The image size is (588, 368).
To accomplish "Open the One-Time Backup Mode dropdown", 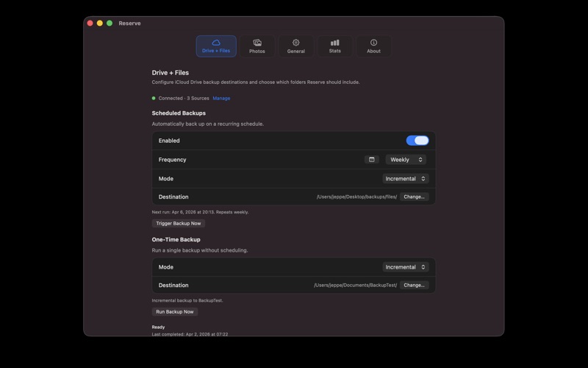I will tap(406, 267).
